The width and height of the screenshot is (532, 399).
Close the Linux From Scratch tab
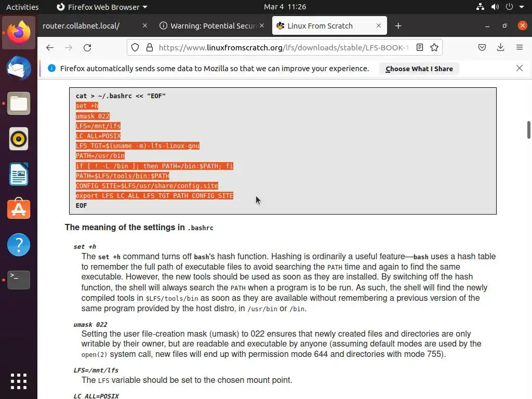379,26
